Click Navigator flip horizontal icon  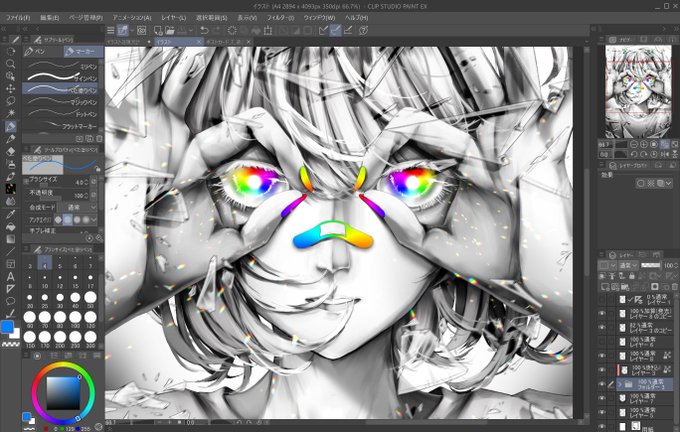coord(664,154)
